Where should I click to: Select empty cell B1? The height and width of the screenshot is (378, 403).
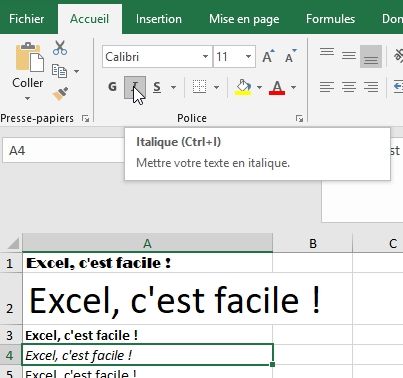313,263
